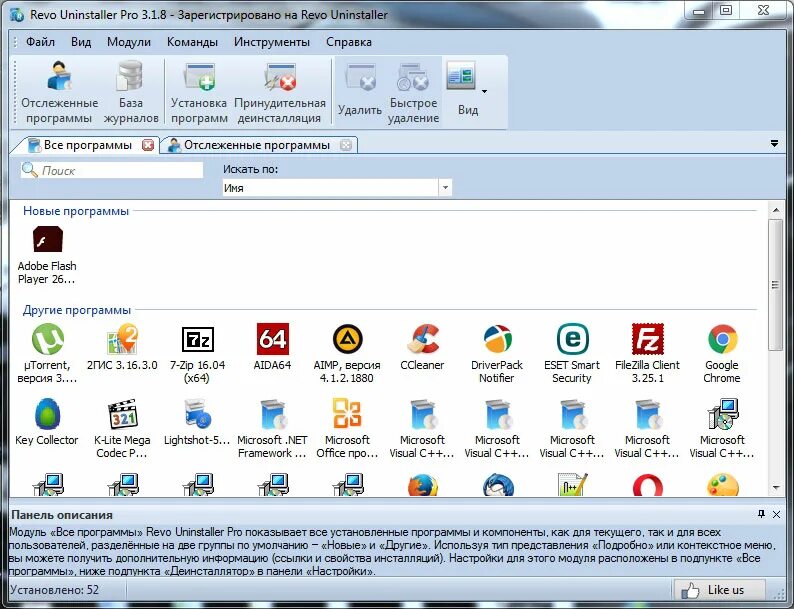The image size is (794, 609).
Task: Click the Установлено: 52 status bar text
Action: (54, 590)
